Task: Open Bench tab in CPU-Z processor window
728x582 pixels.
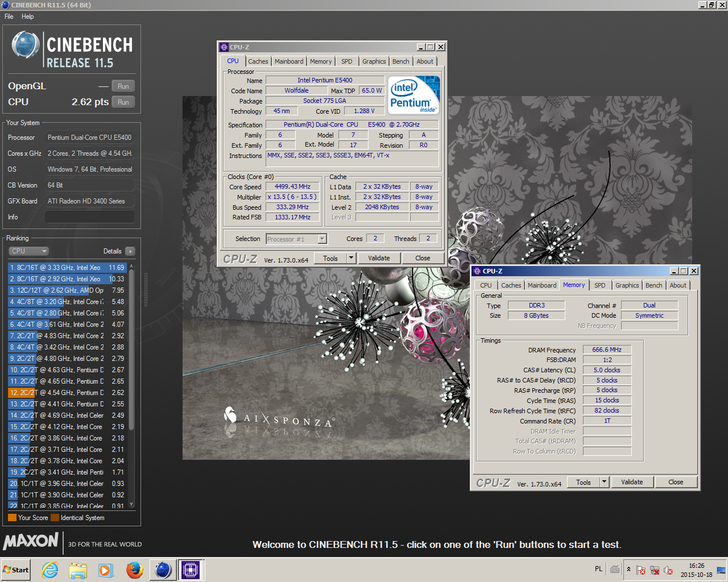Action: [x=401, y=61]
